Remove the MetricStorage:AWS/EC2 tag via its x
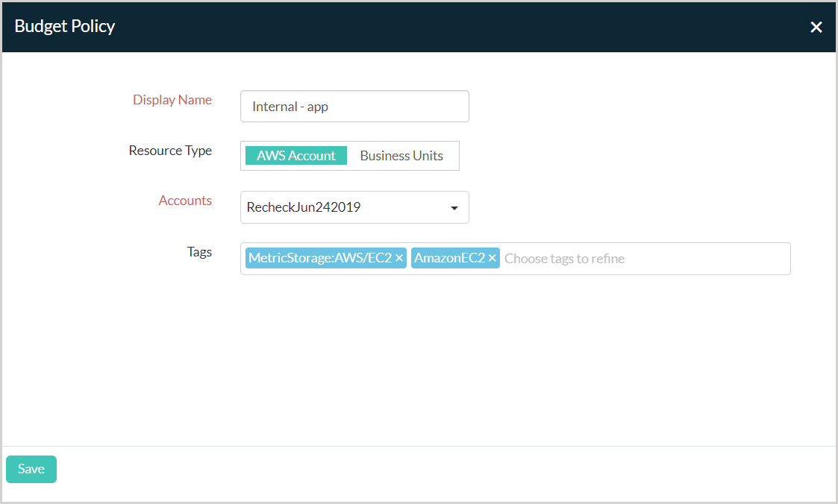838x504 pixels. [x=400, y=257]
